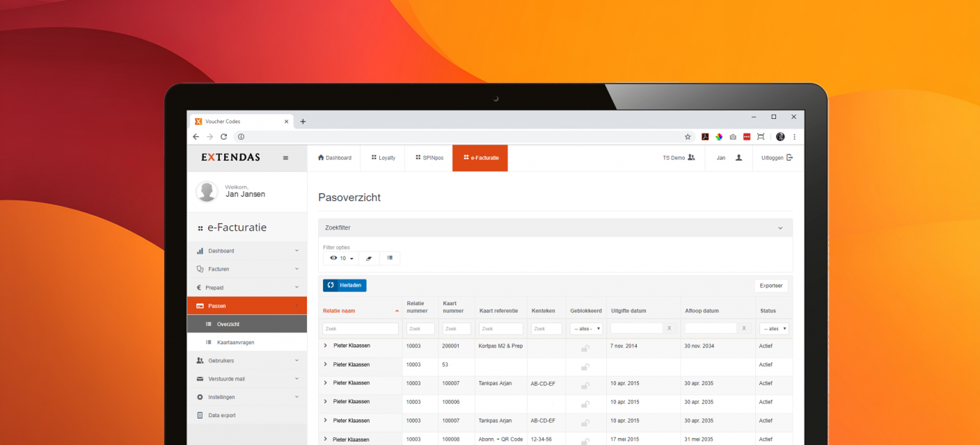Click the TS Demo users icon
Image resolution: width=980 pixels, height=445 pixels.
691,158
